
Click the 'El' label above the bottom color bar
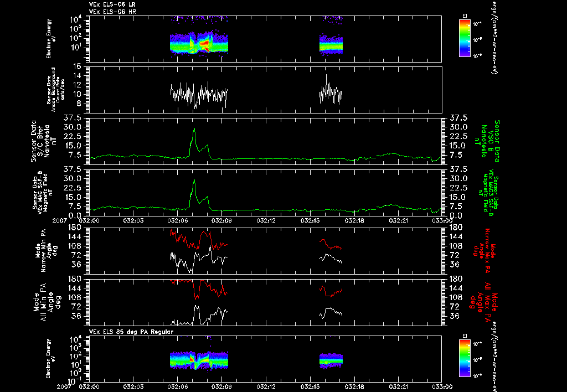tap(465, 336)
